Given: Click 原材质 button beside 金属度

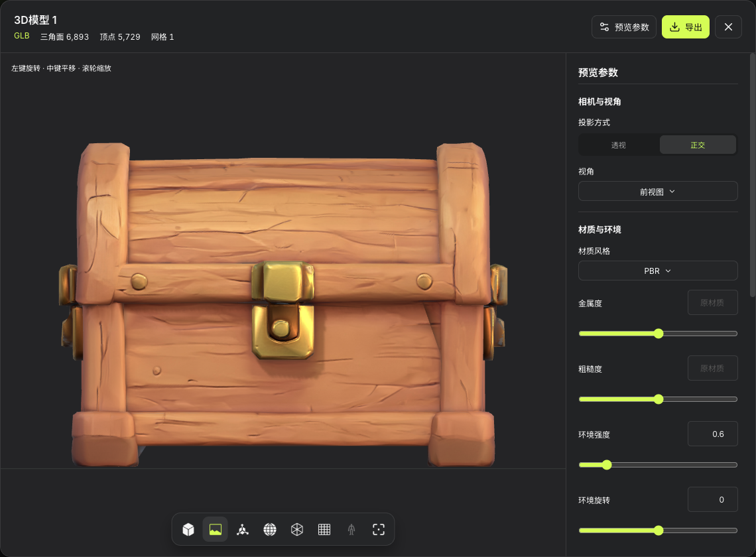Looking at the screenshot, I should pyautogui.click(x=713, y=303).
